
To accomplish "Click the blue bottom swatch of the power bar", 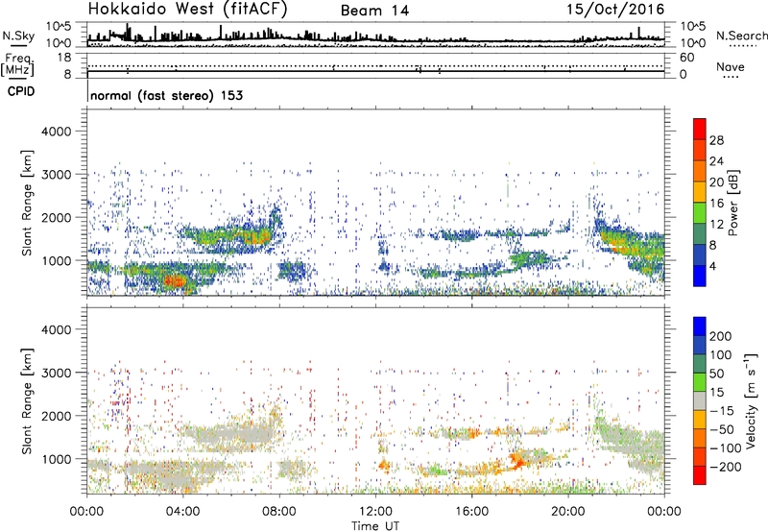I will (700, 276).
